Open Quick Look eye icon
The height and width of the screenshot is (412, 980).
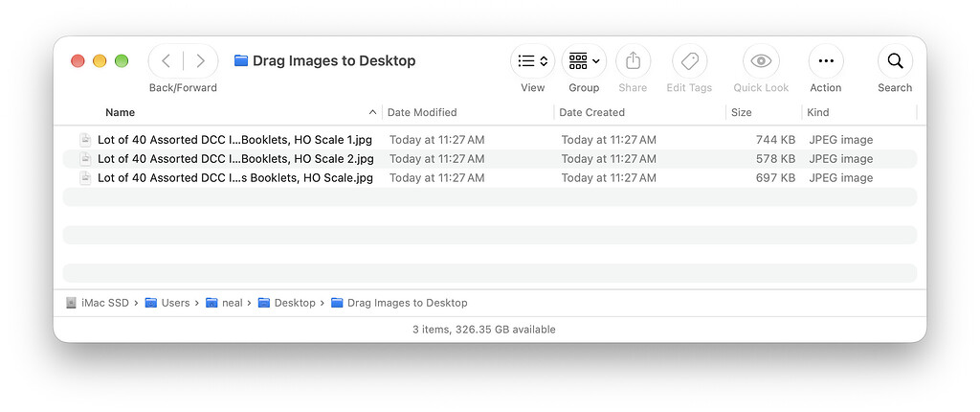point(761,60)
